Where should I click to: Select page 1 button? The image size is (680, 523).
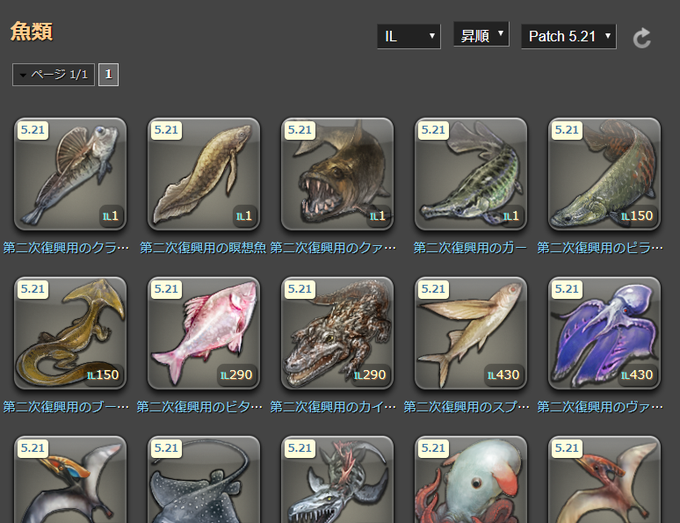108,75
